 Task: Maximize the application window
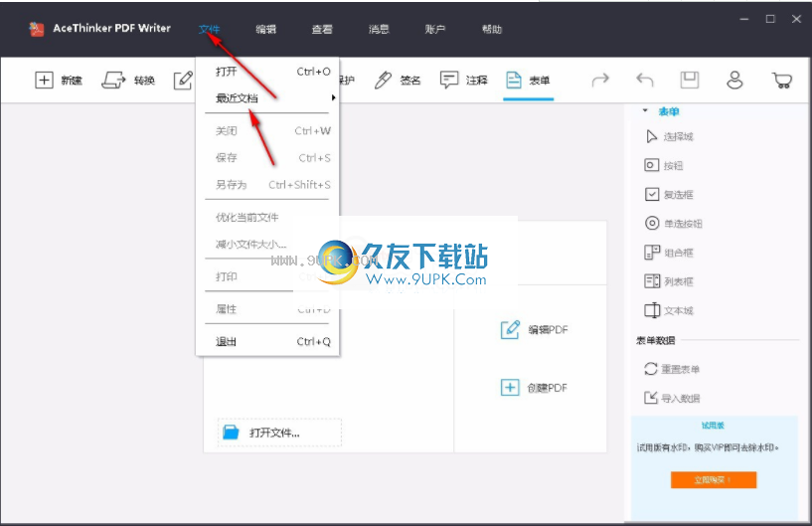pyautogui.click(x=770, y=19)
